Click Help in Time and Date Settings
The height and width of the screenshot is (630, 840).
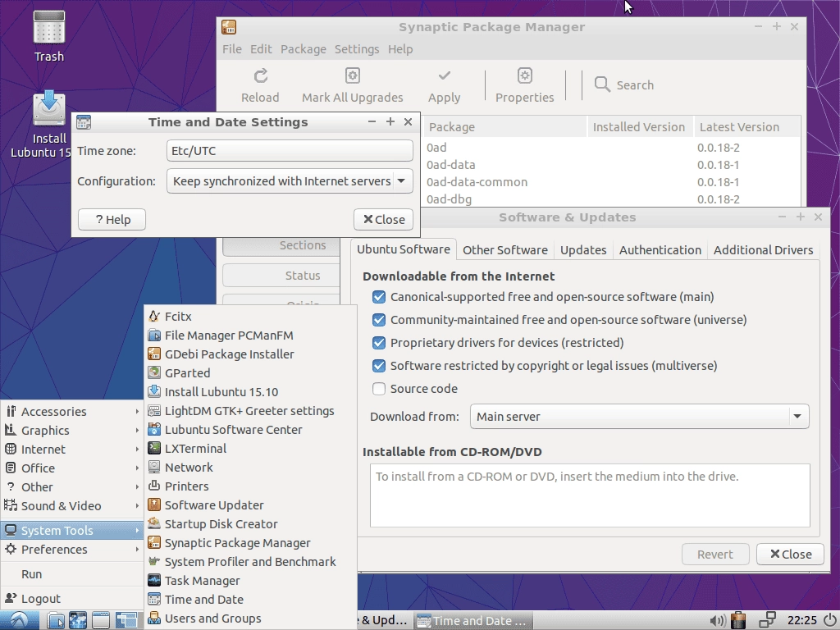[x=112, y=220]
